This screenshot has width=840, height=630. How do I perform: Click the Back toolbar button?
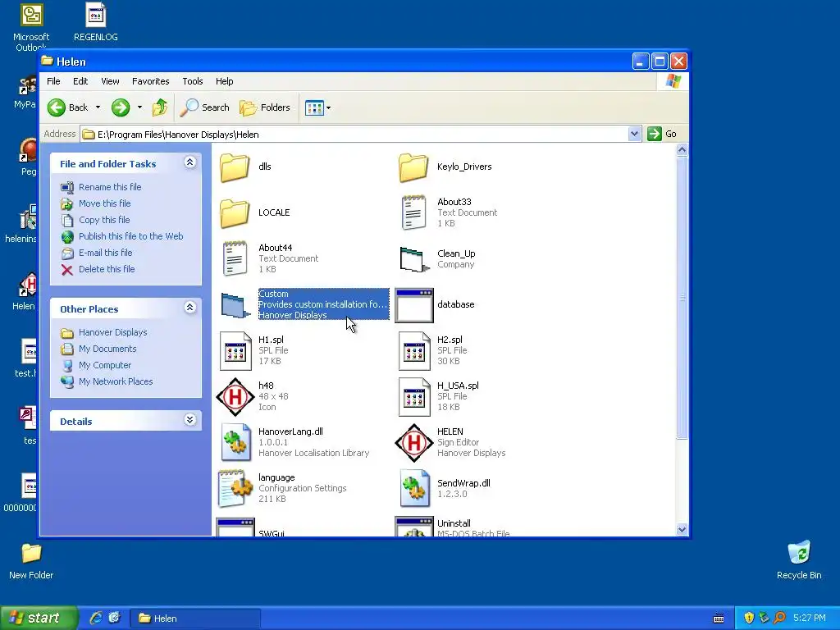click(x=67, y=107)
